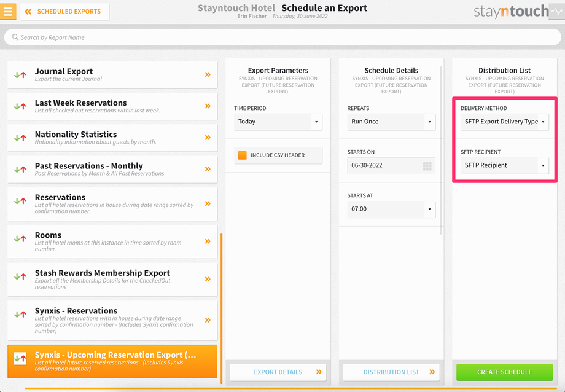
Task: Open Journal Export chevron arrow
Action: click(208, 74)
